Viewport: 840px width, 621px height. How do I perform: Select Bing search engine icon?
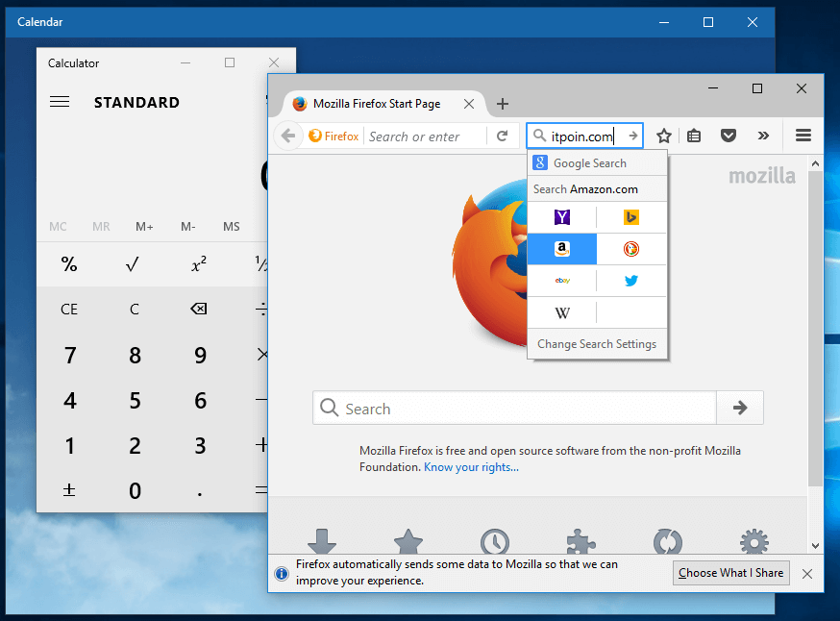631,217
